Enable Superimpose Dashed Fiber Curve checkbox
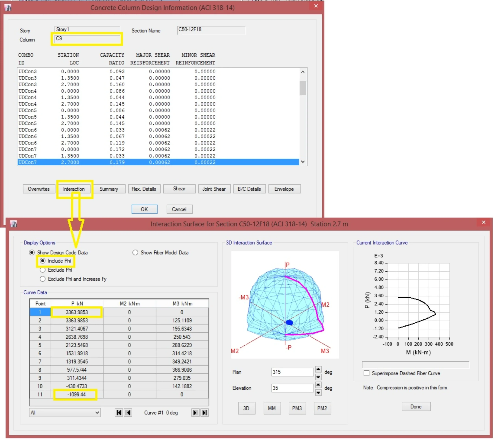 click(366, 373)
